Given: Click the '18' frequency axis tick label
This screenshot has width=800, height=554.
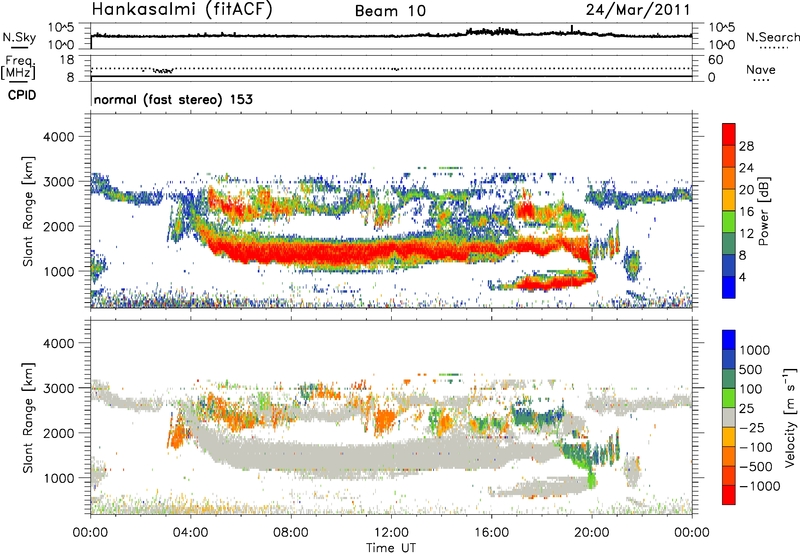Looking at the screenshot, I should 67,60.
